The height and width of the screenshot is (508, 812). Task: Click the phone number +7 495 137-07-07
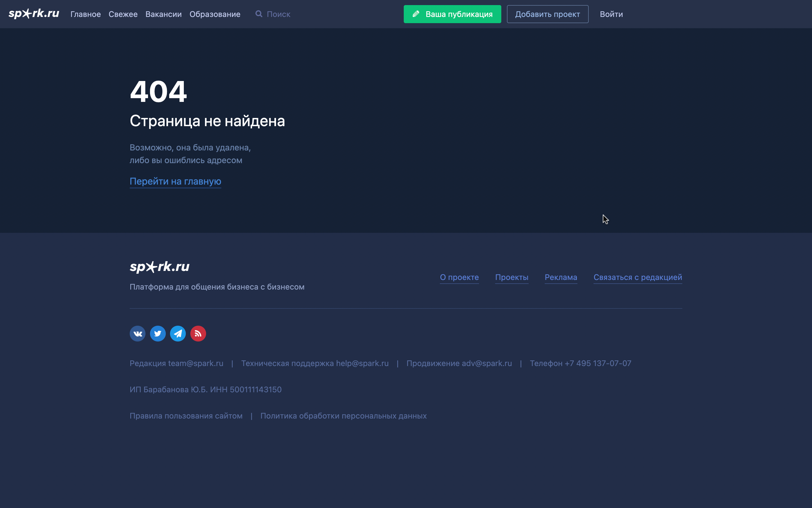pos(598,363)
